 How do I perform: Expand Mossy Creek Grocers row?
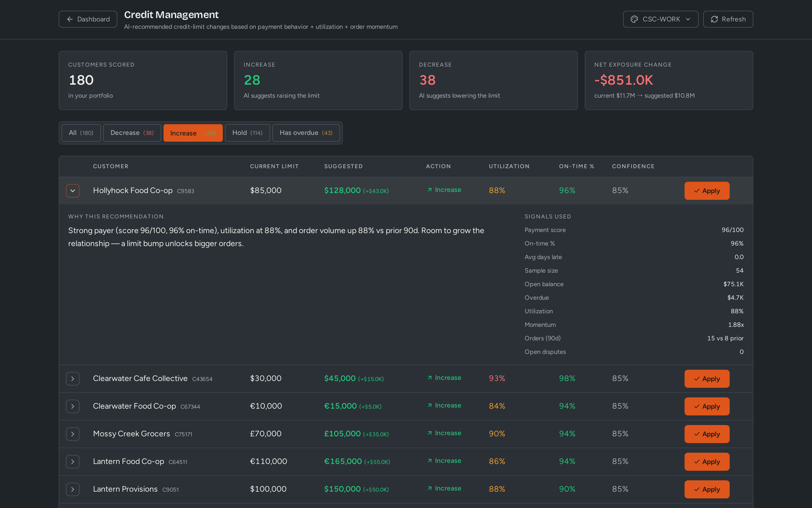pyautogui.click(x=73, y=434)
